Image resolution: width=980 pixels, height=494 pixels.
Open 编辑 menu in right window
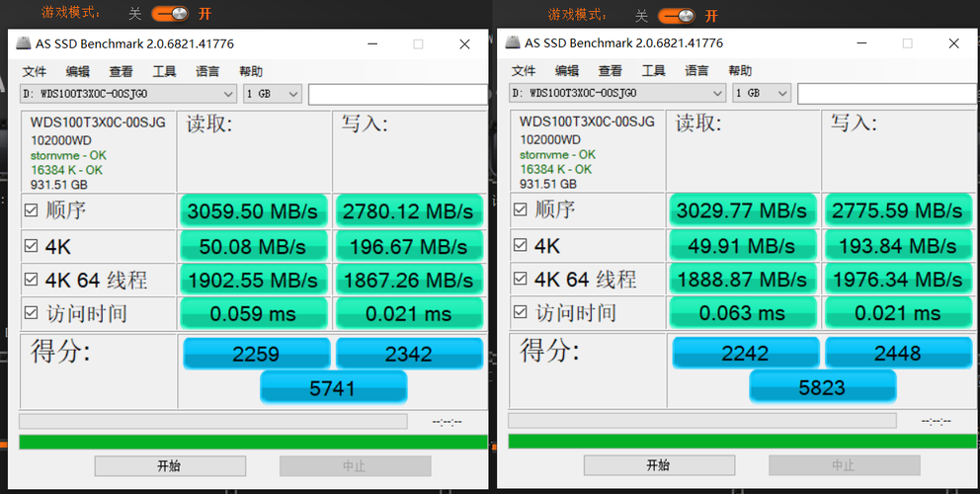coord(567,71)
